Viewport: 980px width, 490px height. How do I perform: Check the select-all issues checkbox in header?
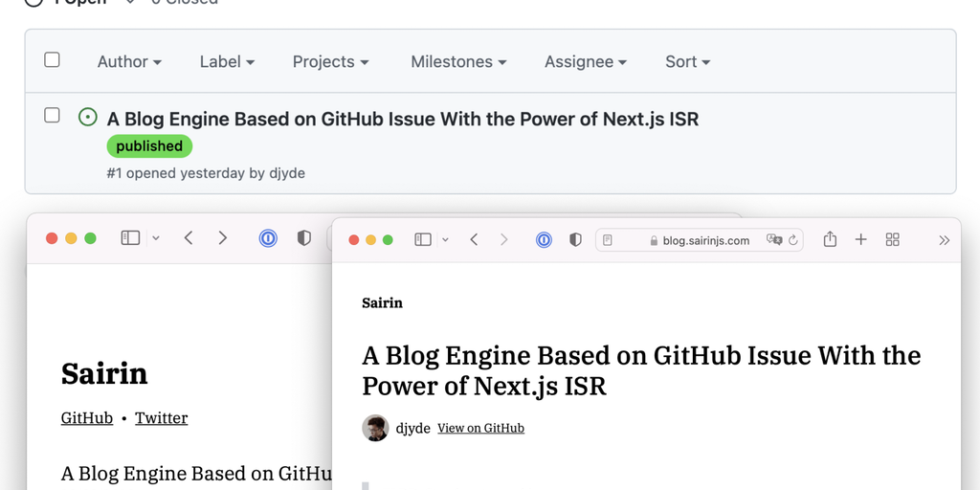click(52, 60)
